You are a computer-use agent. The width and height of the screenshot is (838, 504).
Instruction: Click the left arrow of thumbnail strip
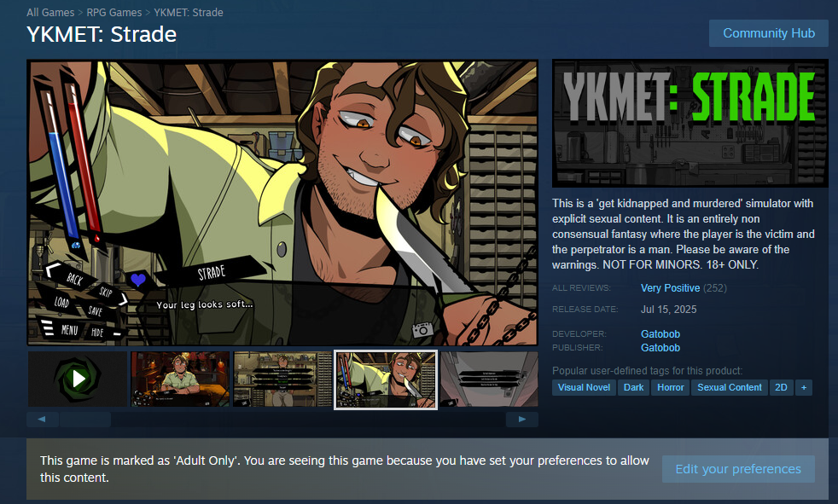pyautogui.click(x=42, y=419)
